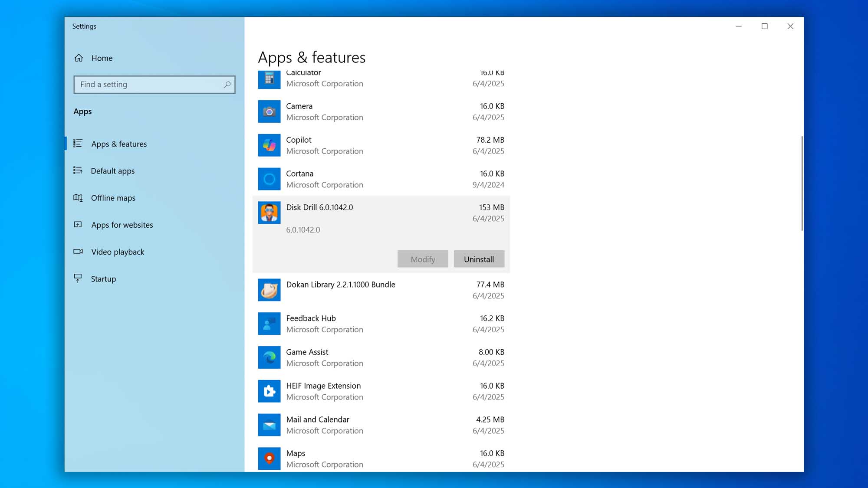Select the Mail and Calendar name

[318, 419]
